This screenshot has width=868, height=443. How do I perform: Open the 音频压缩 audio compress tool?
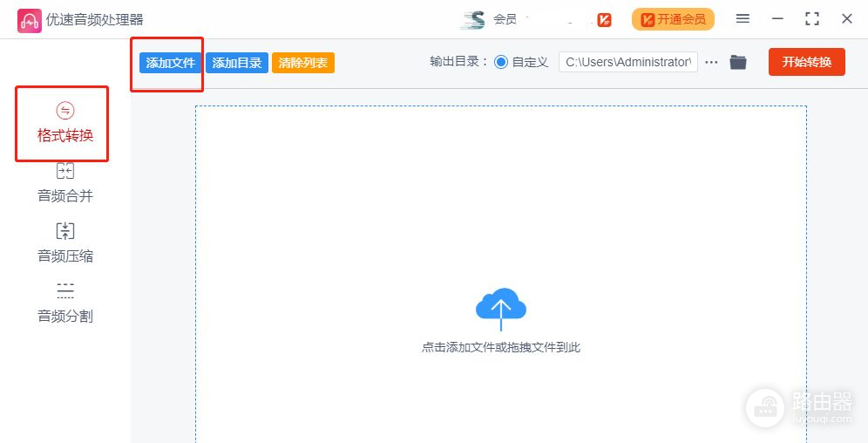pyautogui.click(x=64, y=243)
